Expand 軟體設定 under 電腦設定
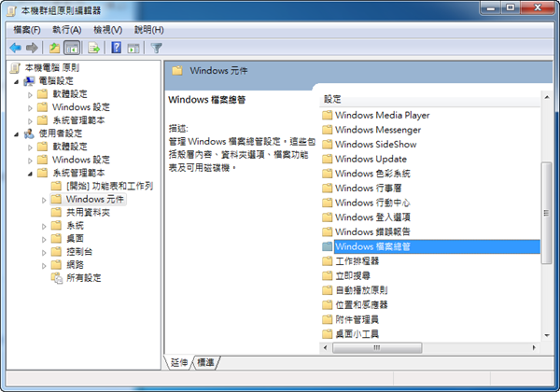The image size is (560, 392). (30, 95)
